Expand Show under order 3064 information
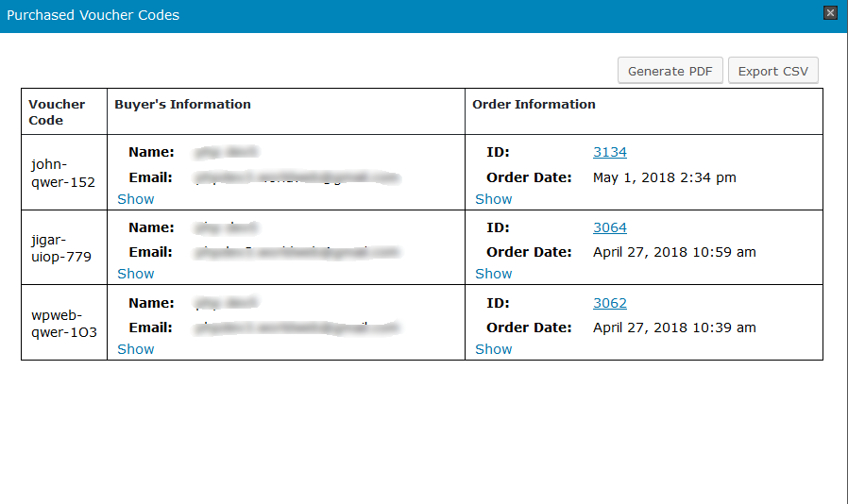The height and width of the screenshot is (504, 848). click(493, 274)
